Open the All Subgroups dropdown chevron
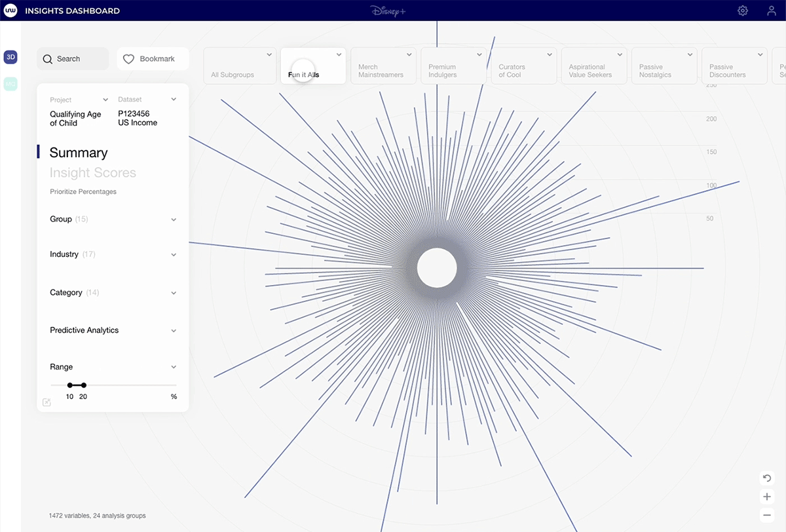Image resolution: width=786 pixels, height=532 pixels. pos(269,54)
